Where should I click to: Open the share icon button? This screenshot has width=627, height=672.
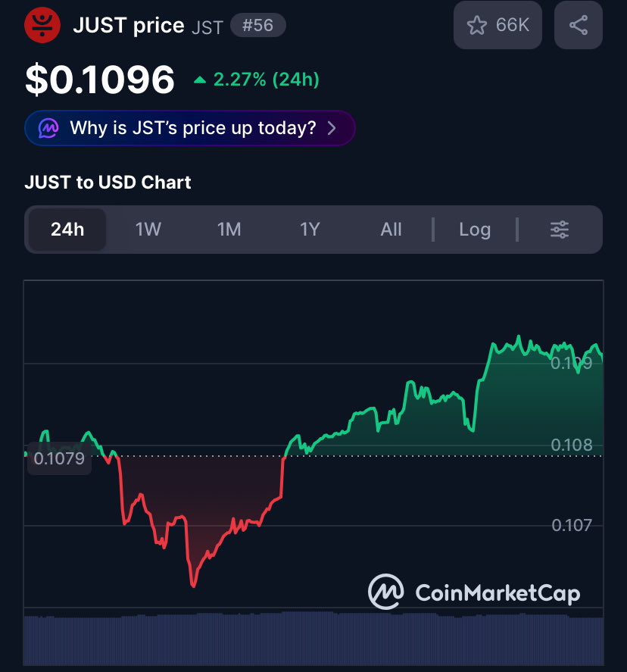pos(579,25)
